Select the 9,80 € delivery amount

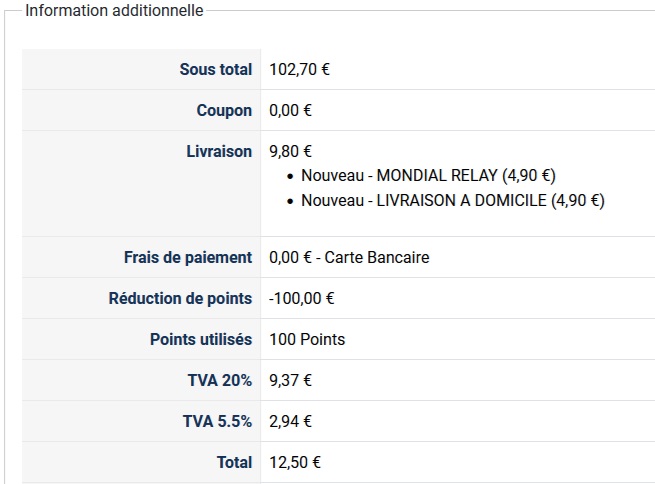(x=291, y=152)
